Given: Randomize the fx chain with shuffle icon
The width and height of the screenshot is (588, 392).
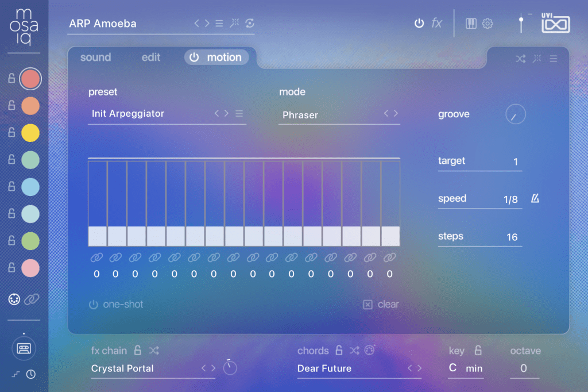Looking at the screenshot, I should 154,351.
